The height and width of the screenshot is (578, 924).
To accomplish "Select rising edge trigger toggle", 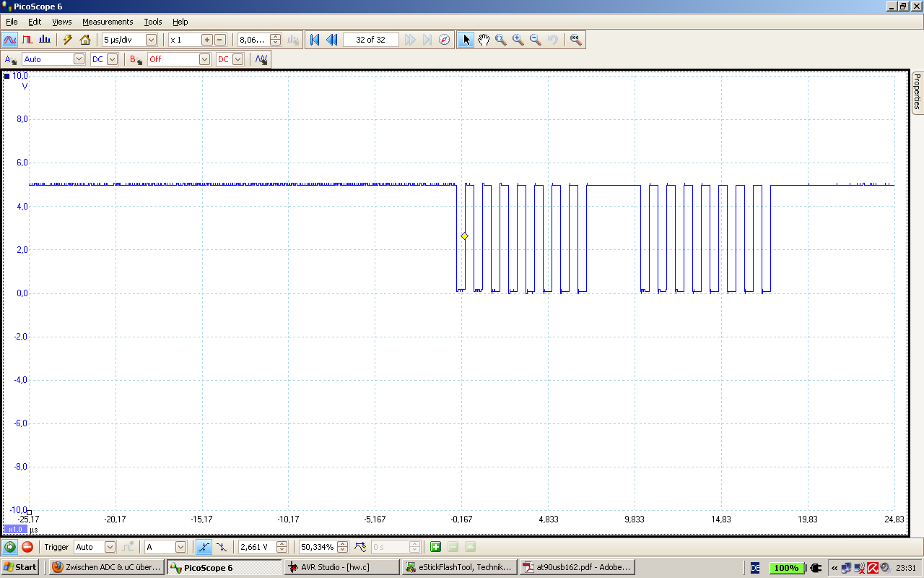I will point(204,547).
